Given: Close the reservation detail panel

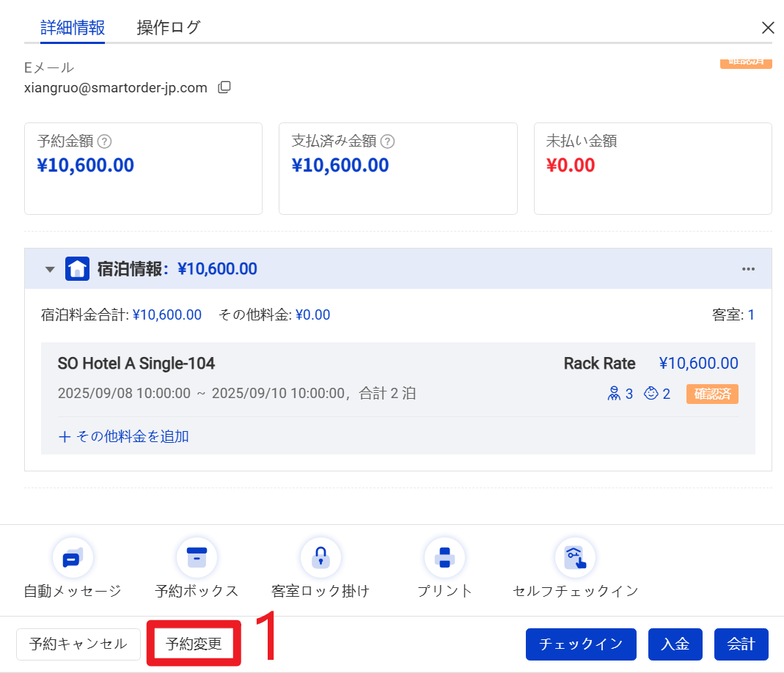Looking at the screenshot, I should tap(768, 28).
